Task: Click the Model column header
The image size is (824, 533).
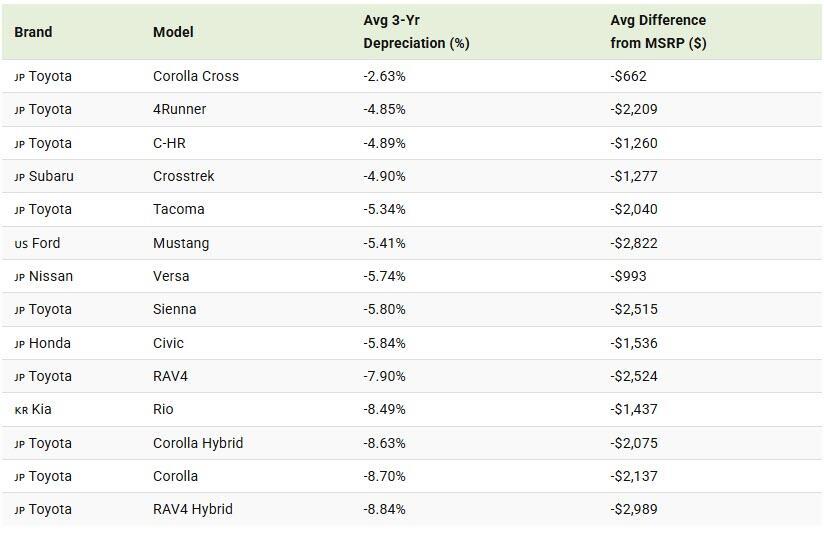Action: click(x=173, y=32)
